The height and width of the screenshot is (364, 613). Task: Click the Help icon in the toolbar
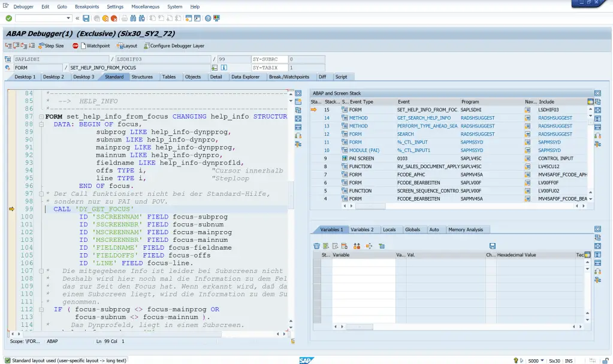[208, 19]
